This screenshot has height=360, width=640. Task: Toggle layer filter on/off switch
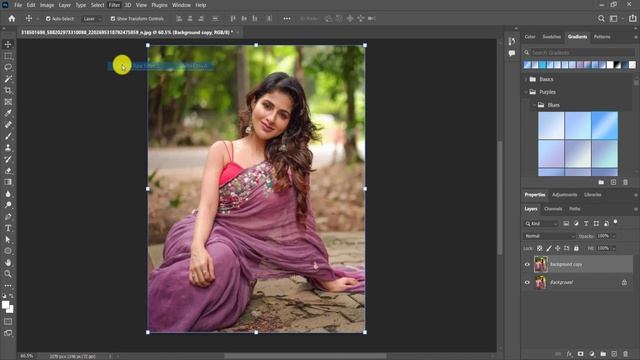pos(616,222)
